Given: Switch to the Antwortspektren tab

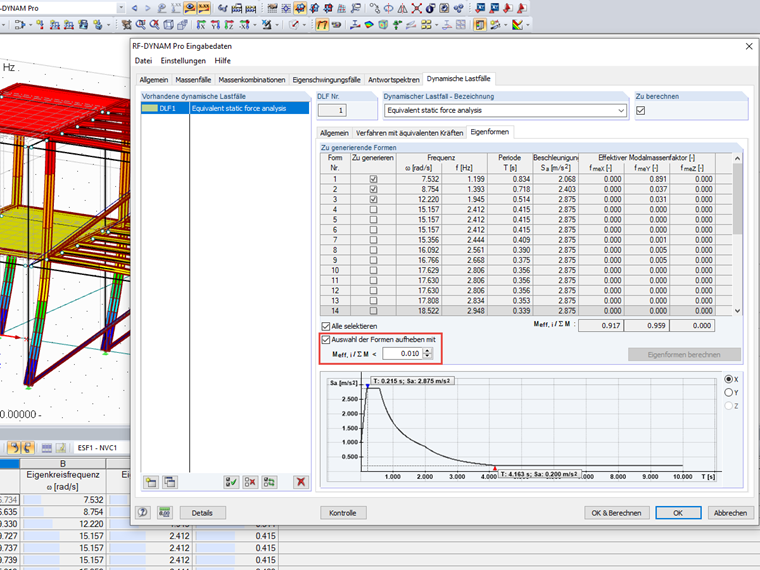Looking at the screenshot, I should point(393,78).
